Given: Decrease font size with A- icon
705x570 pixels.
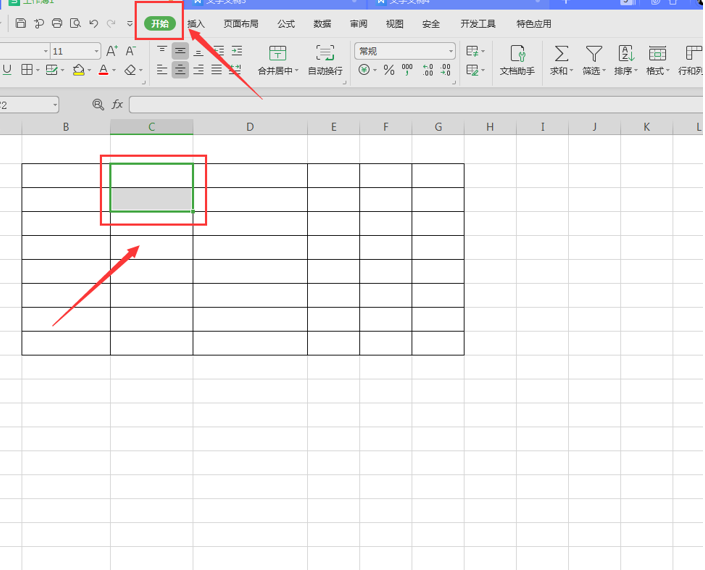Looking at the screenshot, I should pos(130,51).
